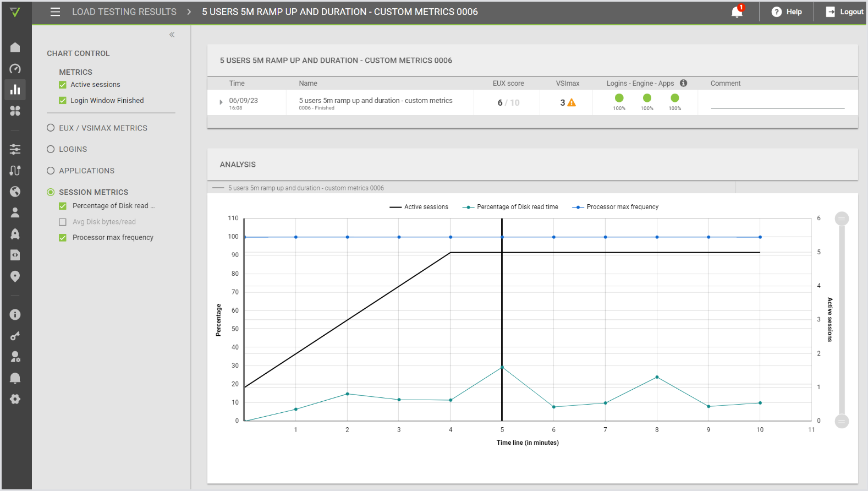Open the settings gear sidebar icon
This screenshot has width=868, height=491.
coord(15,399)
